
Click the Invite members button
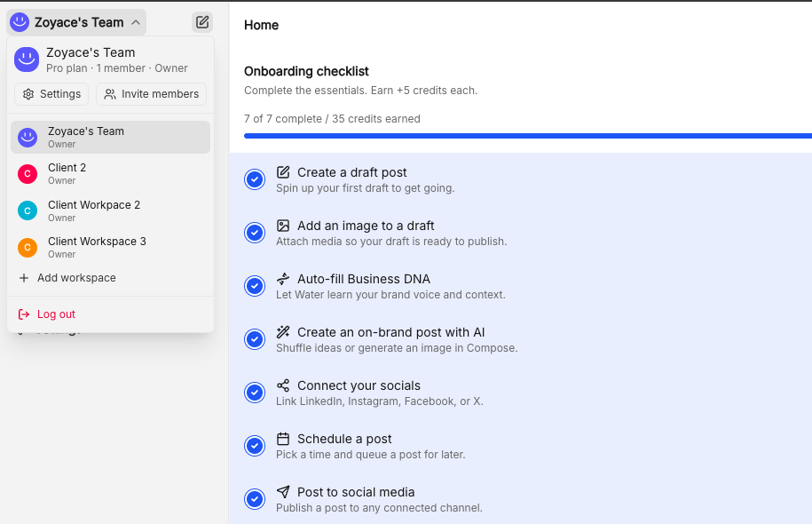coord(151,93)
